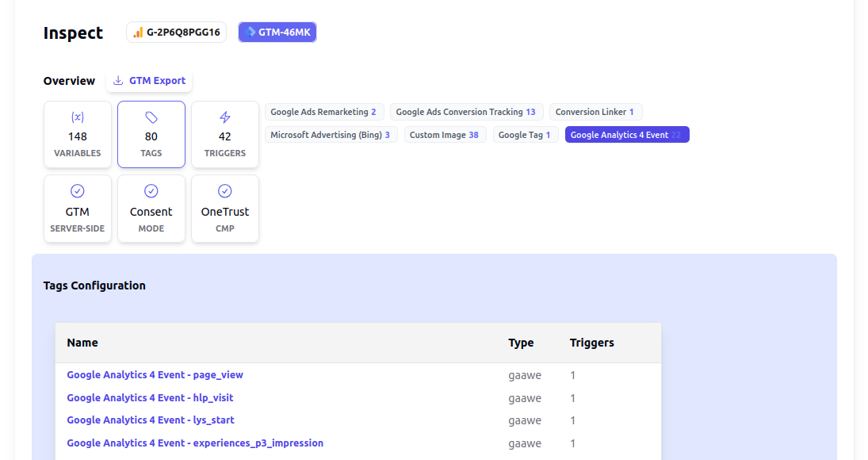
Task: Click the analytics bar chart icon
Action: pos(138,33)
